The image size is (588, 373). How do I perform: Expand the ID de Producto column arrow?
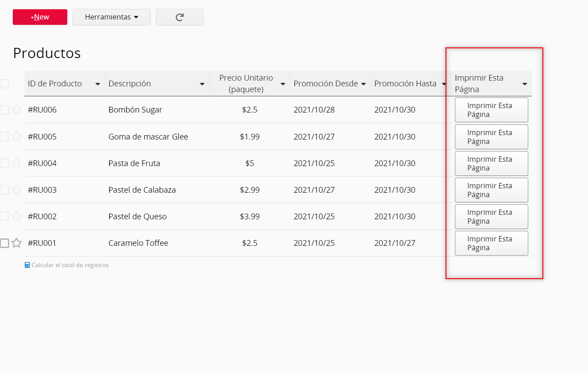click(x=98, y=84)
